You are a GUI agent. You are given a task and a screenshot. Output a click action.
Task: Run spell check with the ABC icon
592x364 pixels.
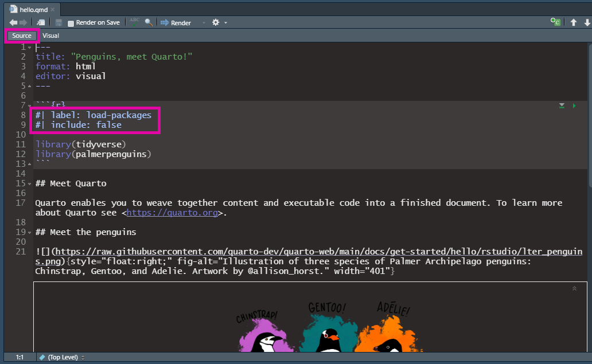coord(134,22)
